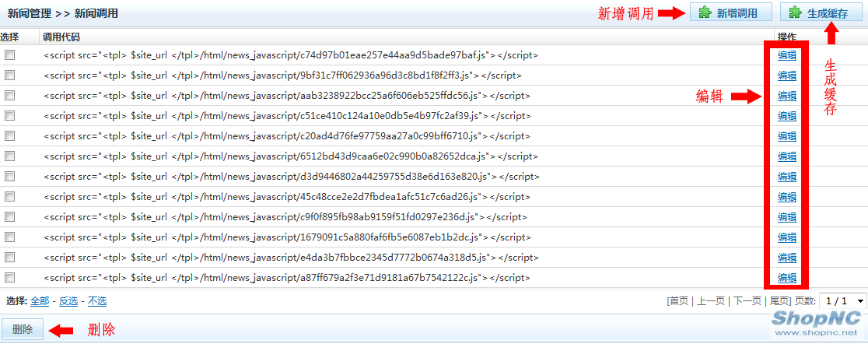Tick the checkbox for the c51ce410c124a js row

click(10, 116)
